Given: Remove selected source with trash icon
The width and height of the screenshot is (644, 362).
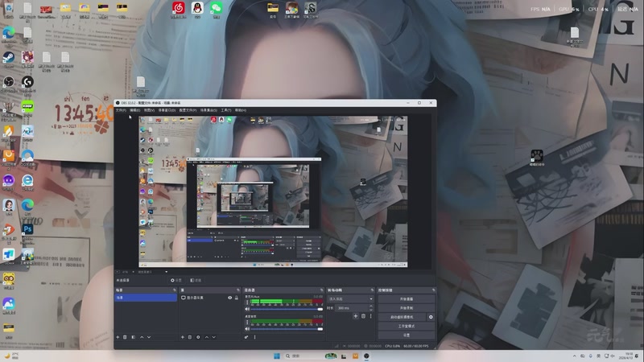Looking at the screenshot, I should pos(190,337).
